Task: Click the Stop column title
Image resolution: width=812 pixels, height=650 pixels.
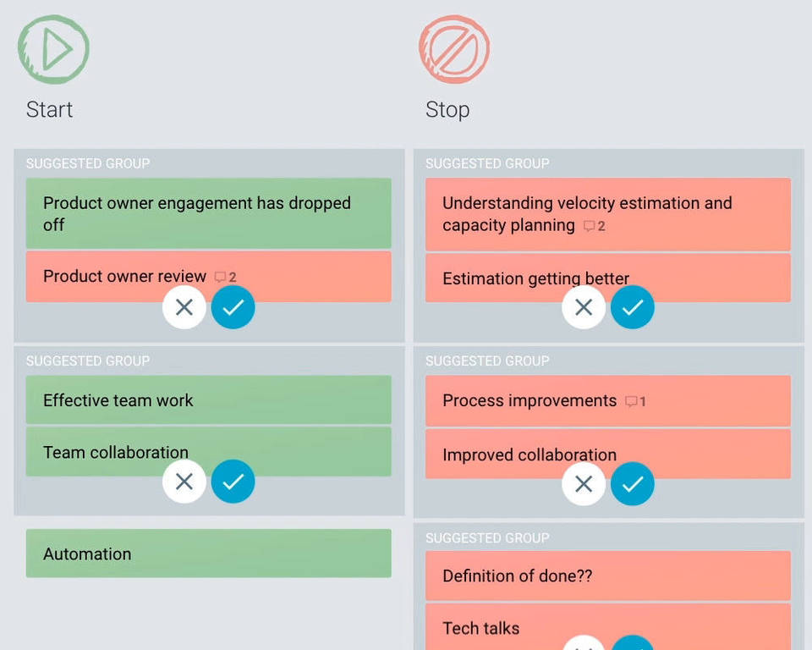Action: click(x=447, y=110)
